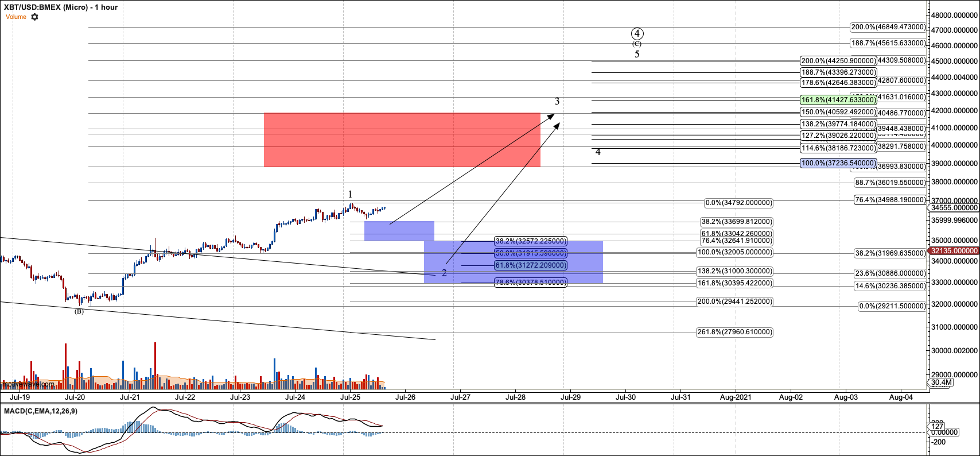Click the 261.8%(27960.61) extension label

tap(734, 332)
